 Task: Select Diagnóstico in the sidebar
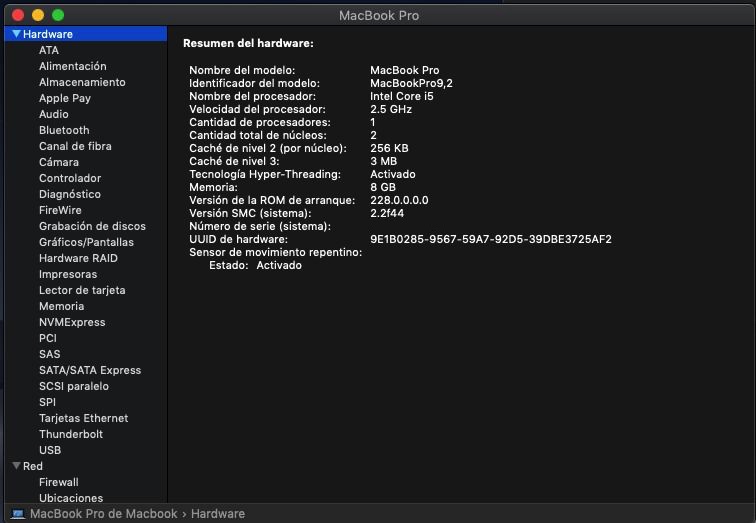coord(70,194)
